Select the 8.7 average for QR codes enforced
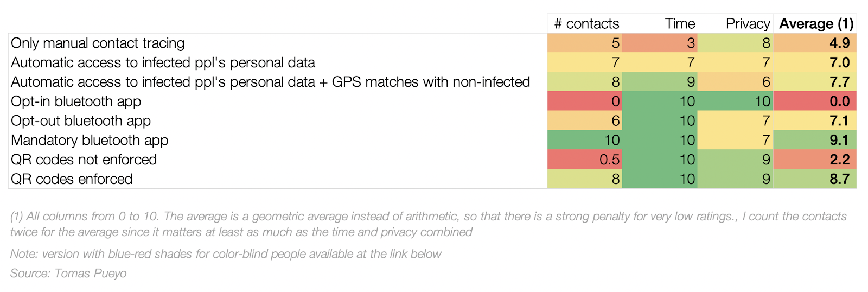 814,179
